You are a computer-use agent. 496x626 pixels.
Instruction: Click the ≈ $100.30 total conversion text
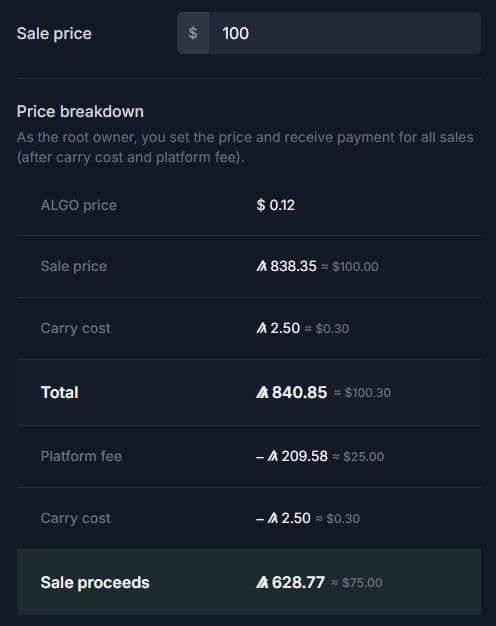click(362, 393)
